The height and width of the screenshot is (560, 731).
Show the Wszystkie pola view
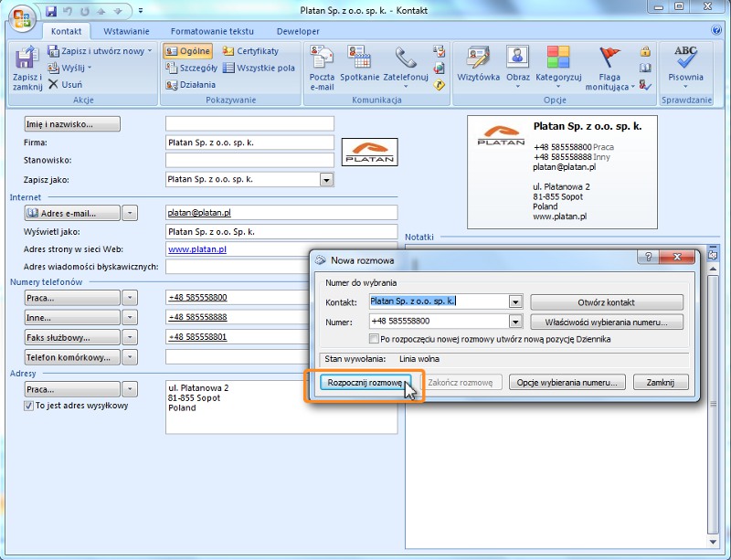coord(259,69)
